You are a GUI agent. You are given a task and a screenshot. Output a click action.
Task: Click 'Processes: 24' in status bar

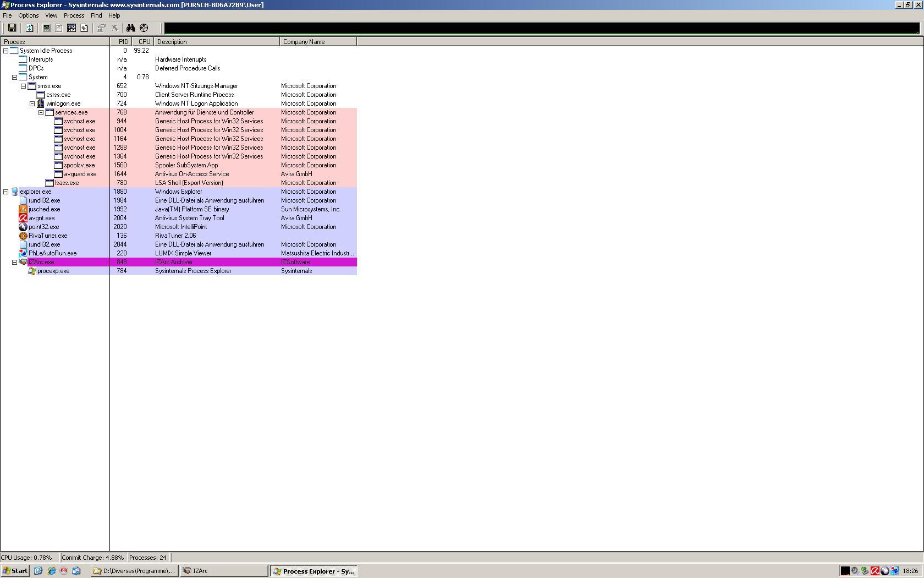[x=147, y=558]
